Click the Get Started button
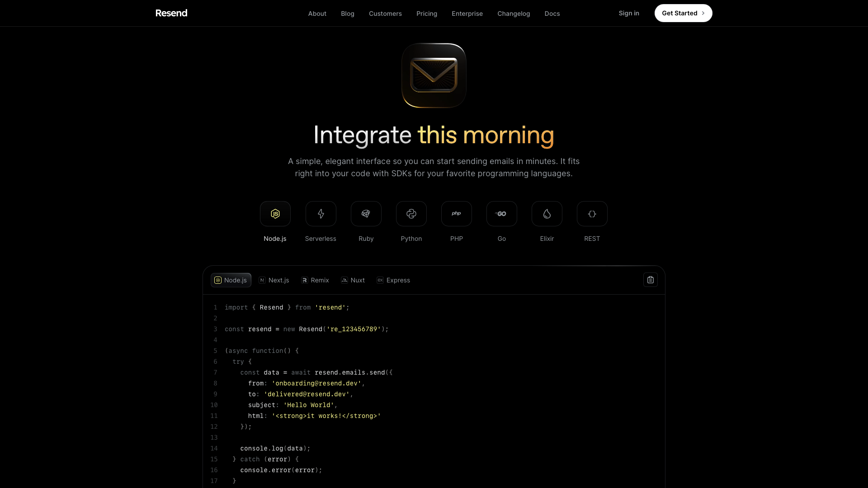This screenshot has height=488, width=868. pos(683,13)
